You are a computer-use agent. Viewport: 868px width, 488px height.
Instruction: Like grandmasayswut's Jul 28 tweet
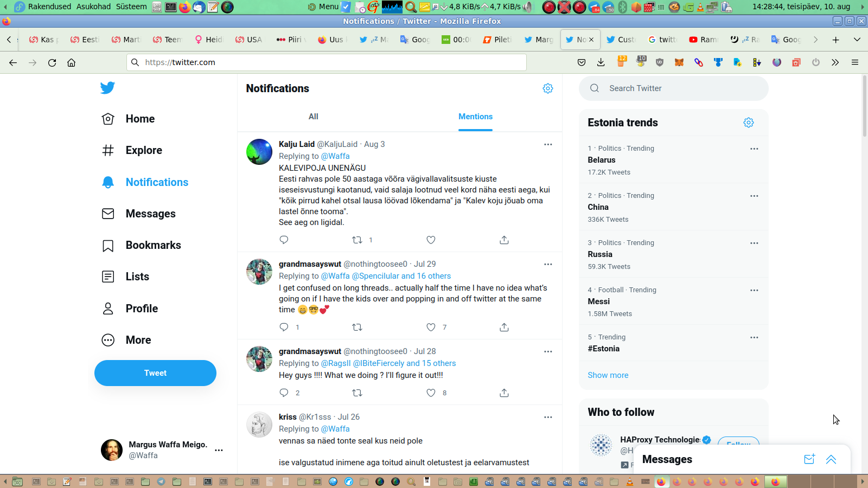431,393
